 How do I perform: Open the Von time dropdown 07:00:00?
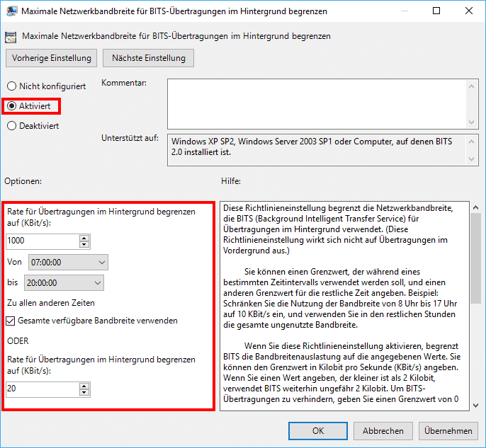[68, 263]
